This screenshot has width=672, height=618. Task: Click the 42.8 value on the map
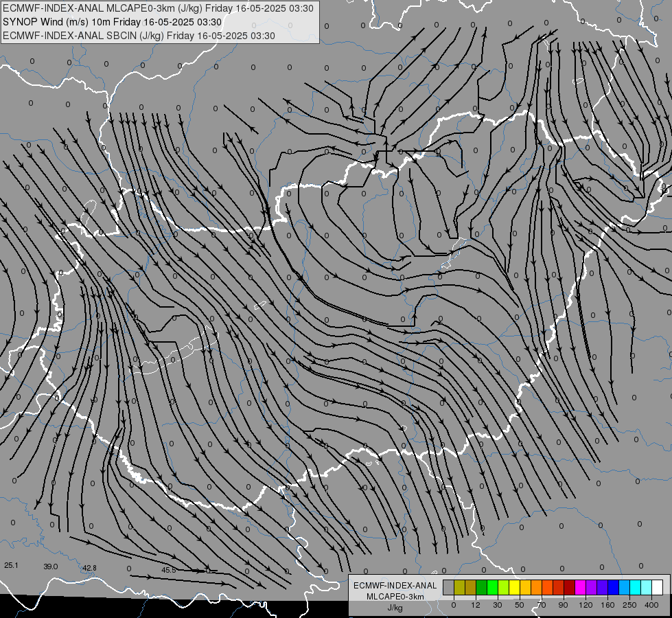click(x=89, y=568)
